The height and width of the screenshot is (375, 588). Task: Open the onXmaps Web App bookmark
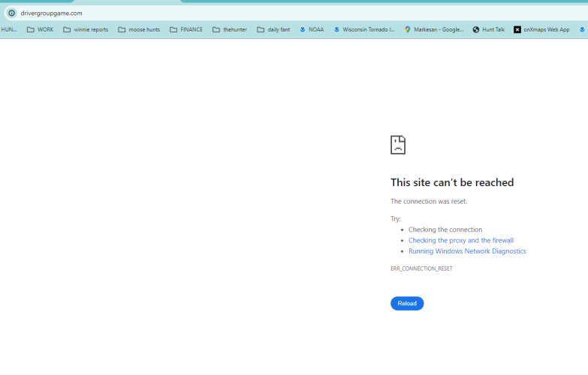click(x=541, y=29)
